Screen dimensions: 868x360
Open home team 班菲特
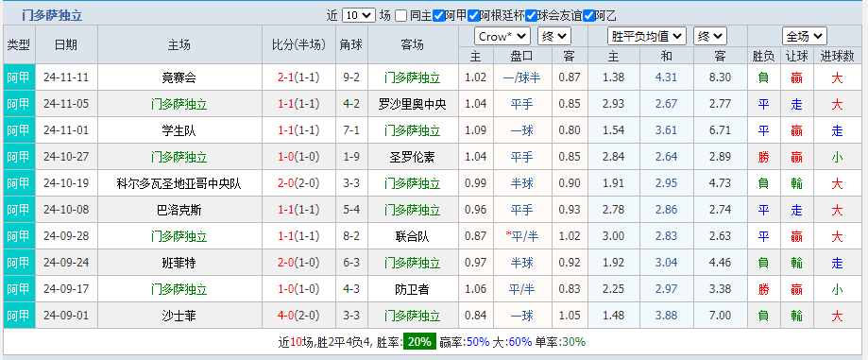click(x=179, y=263)
